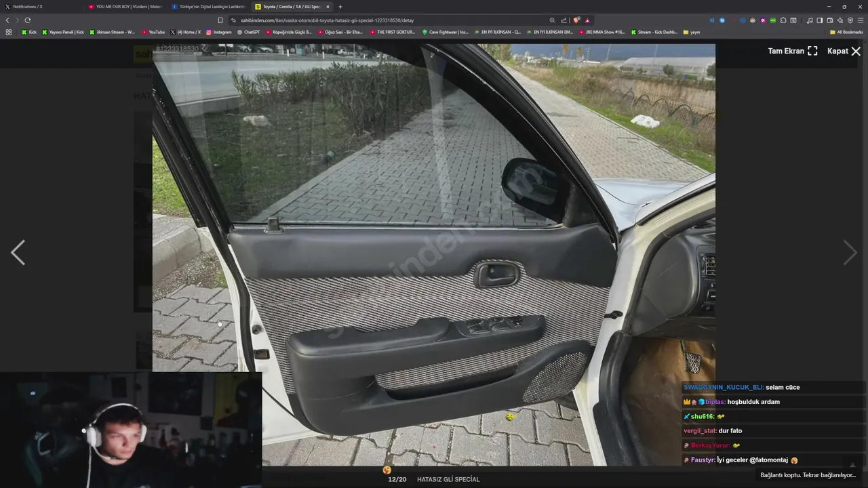Open the ilkinsan Stream bookmark
This screenshot has height=488, width=868.
click(x=113, y=32)
